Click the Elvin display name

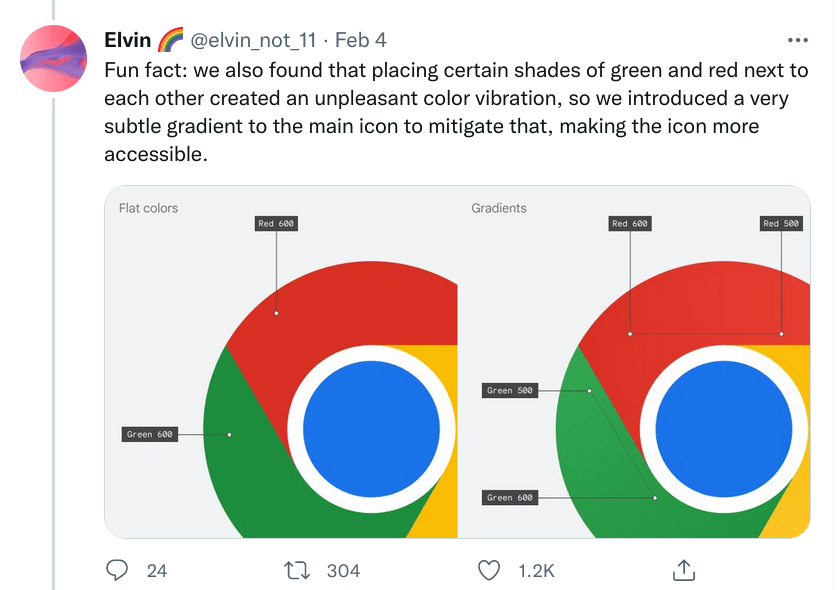(x=127, y=41)
